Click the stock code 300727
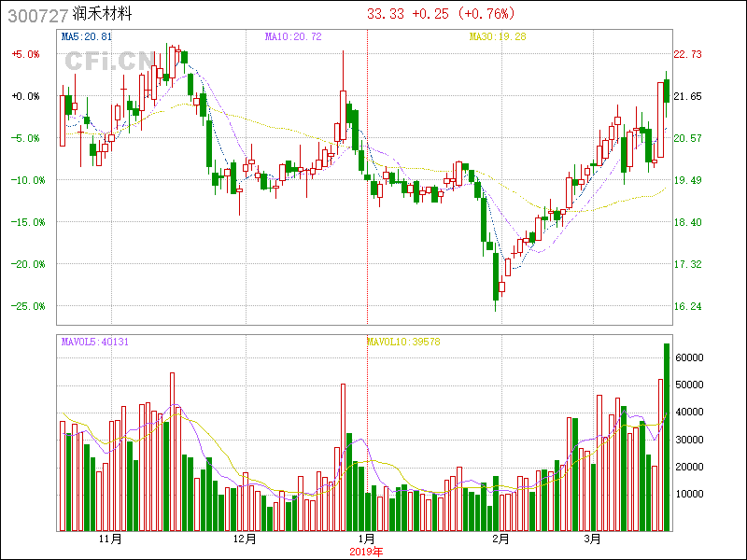 (36, 15)
